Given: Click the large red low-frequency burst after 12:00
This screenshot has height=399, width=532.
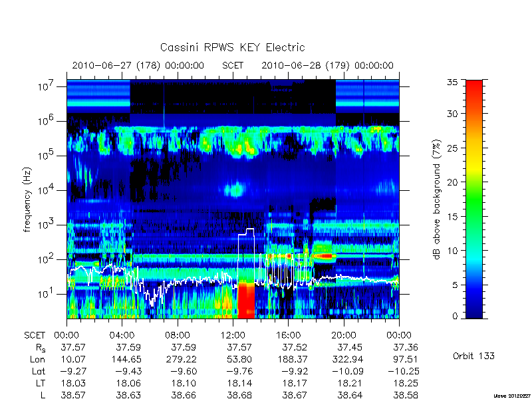Looking at the screenshot, I should coord(246,301).
